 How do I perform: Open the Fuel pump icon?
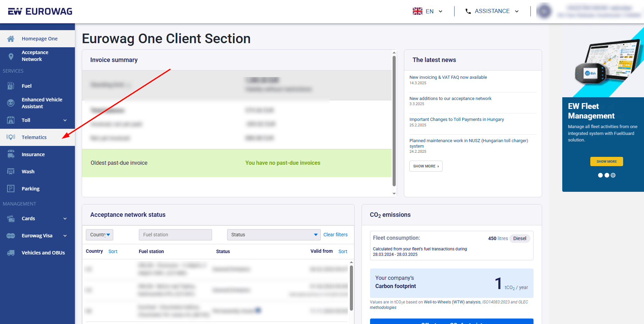pyautogui.click(x=11, y=86)
